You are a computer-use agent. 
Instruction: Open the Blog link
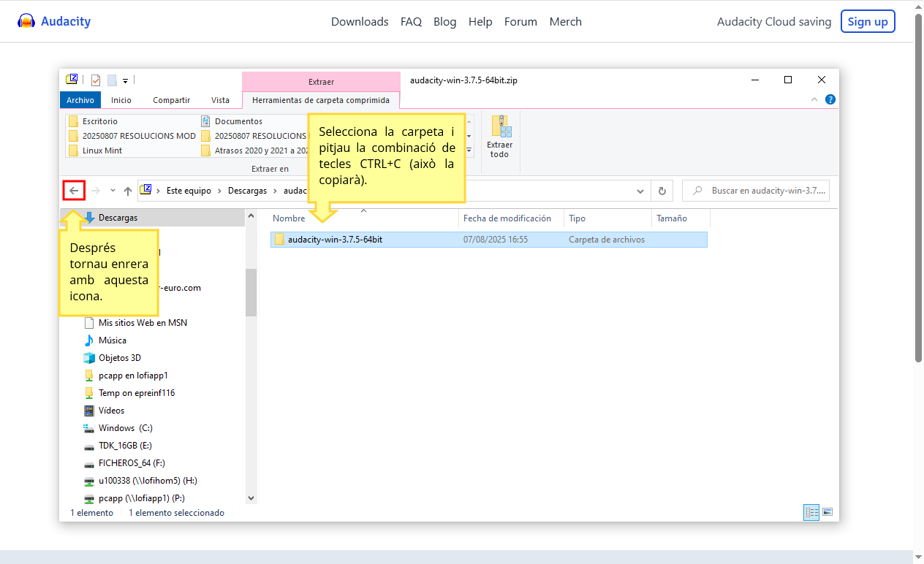(444, 21)
